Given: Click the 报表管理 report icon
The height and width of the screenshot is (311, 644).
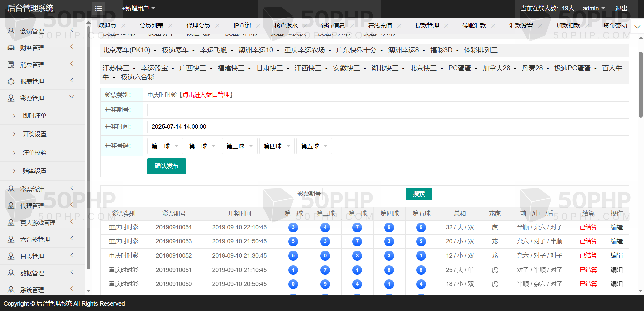Looking at the screenshot, I should pos(11,81).
